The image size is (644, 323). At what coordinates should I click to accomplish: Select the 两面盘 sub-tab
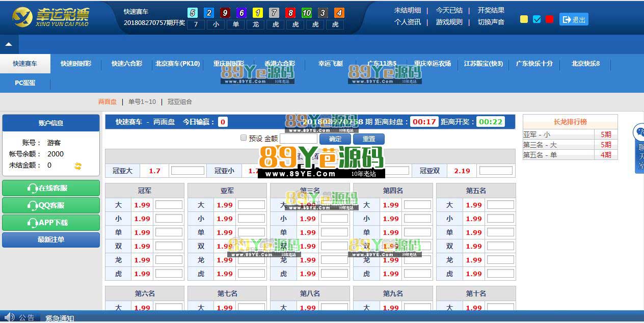coord(108,102)
